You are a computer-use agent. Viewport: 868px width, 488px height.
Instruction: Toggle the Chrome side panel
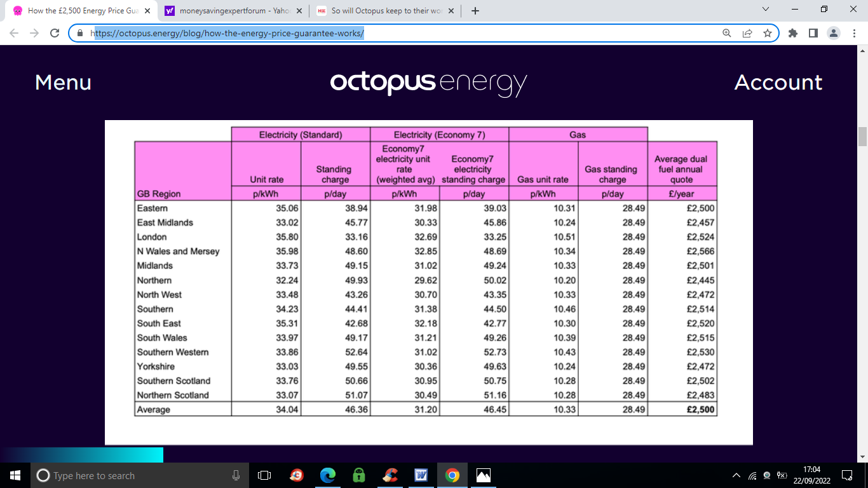pyautogui.click(x=813, y=33)
